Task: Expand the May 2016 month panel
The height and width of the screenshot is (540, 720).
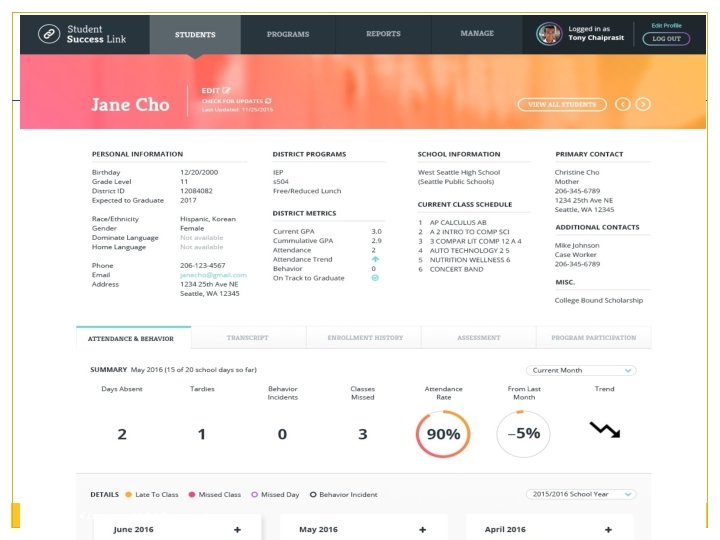Action: point(422,529)
